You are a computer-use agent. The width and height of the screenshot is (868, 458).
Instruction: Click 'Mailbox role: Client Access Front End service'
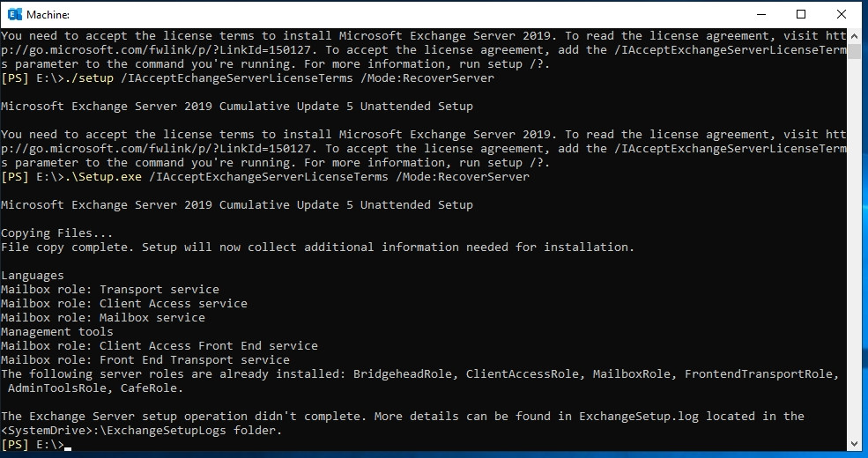click(160, 346)
